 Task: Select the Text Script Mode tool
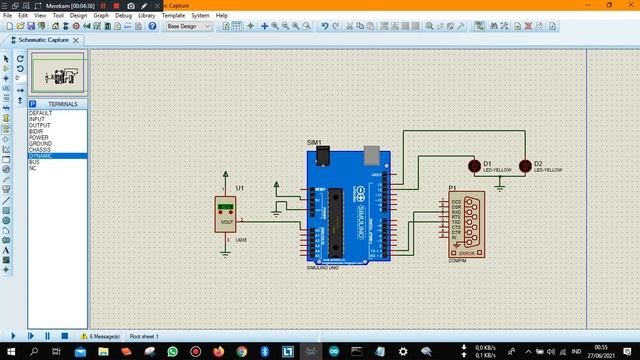pos(6,98)
